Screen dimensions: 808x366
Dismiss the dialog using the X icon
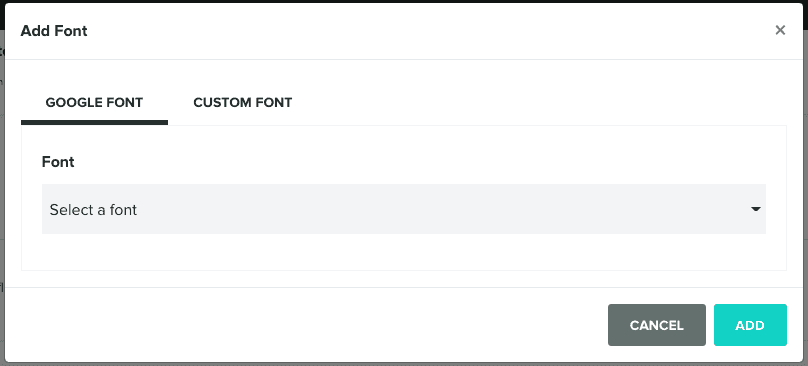(780, 30)
